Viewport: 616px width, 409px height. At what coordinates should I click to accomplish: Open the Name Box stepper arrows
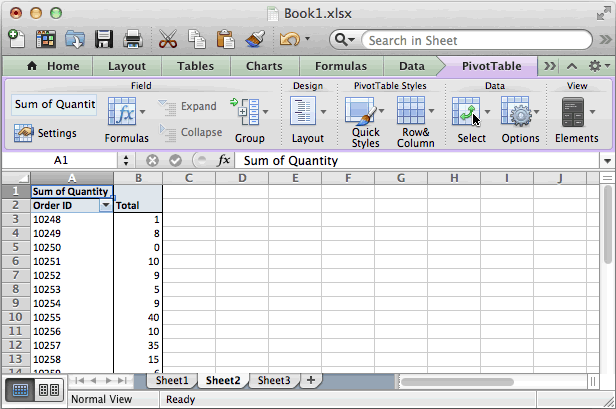point(126,160)
